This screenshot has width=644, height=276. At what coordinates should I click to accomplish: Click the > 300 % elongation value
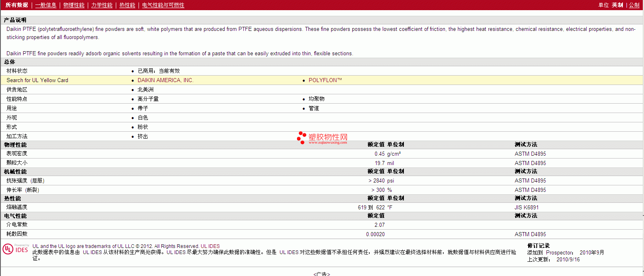pos(382,190)
